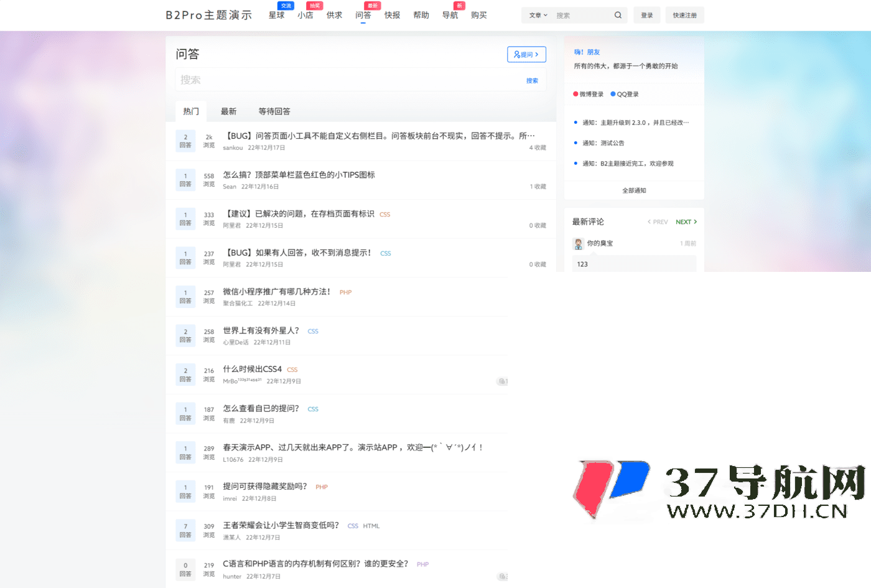The height and width of the screenshot is (588, 871).
Task: Click 你的臭宝 user avatar in 最新评论
Action: pos(579,243)
